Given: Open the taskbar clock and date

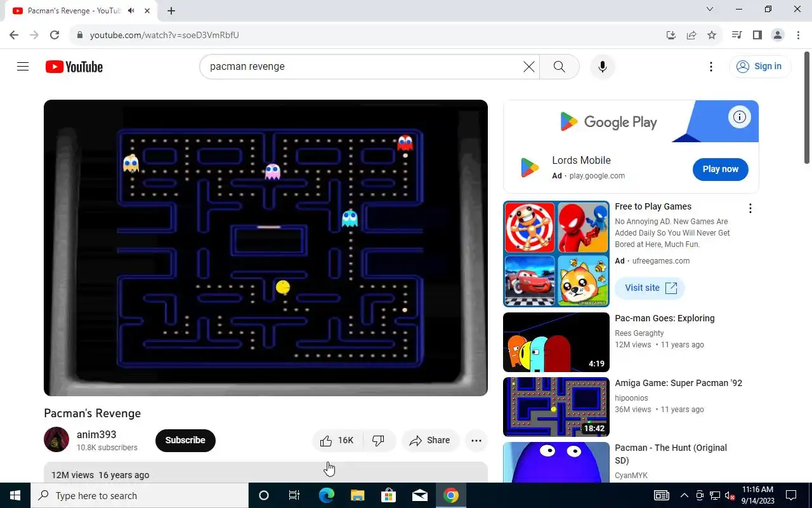Looking at the screenshot, I should [x=757, y=495].
